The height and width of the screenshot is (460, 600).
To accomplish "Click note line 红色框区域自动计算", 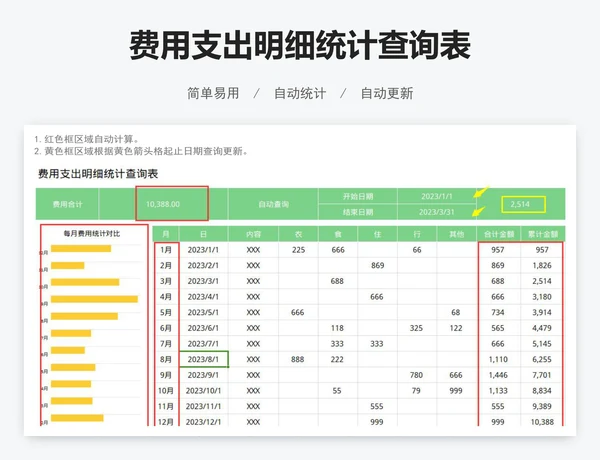I will tap(87, 139).
